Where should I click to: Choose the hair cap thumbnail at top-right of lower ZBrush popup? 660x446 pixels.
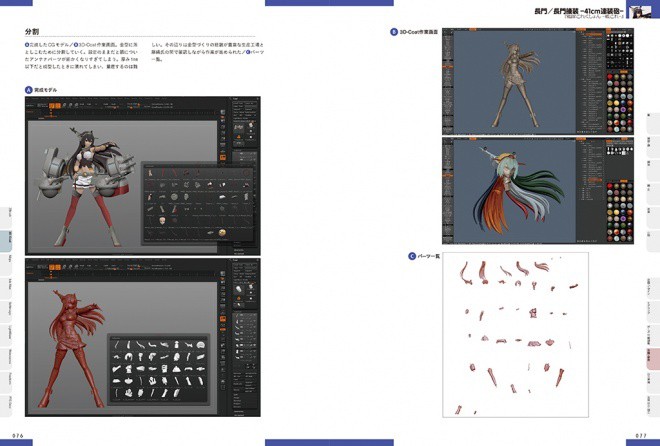coord(201,345)
